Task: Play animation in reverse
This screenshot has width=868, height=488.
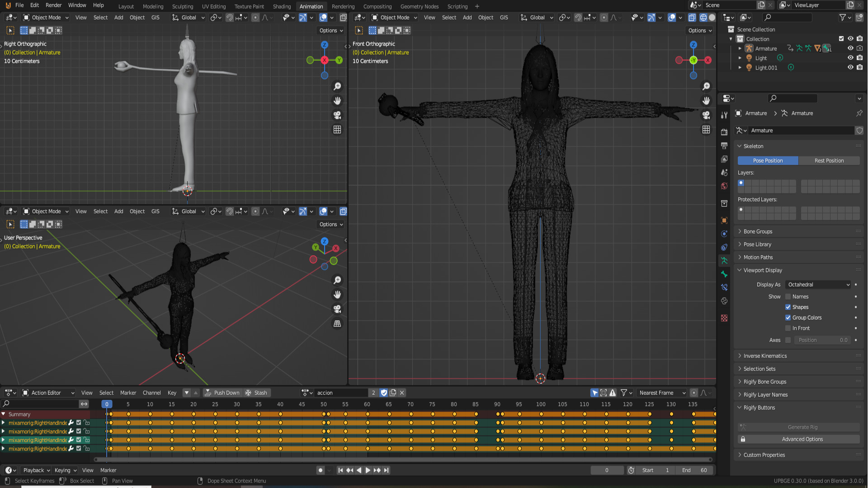Action: click(359, 470)
